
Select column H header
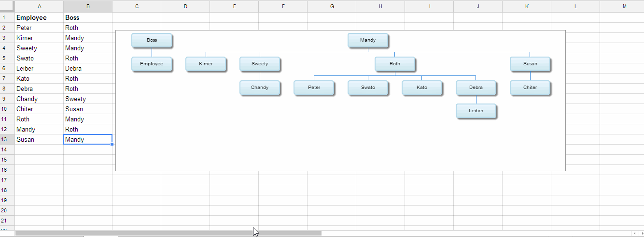380,6
